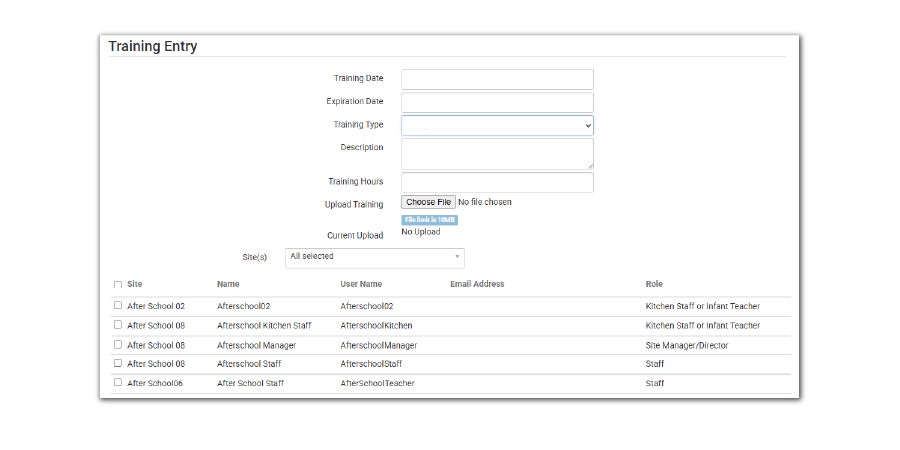Tick the Afterschool Manager row checkbox
Screen dimensions: 900x450
118,345
